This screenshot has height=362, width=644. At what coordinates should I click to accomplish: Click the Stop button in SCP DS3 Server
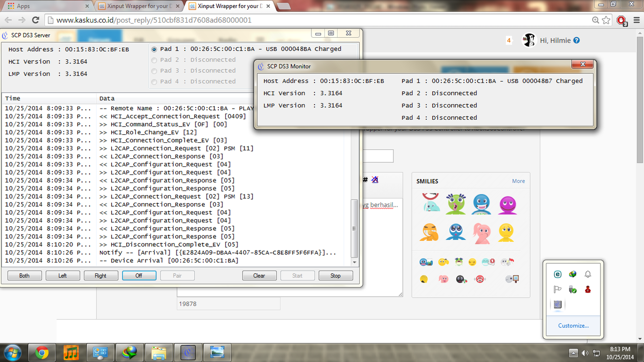pyautogui.click(x=336, y=276)
